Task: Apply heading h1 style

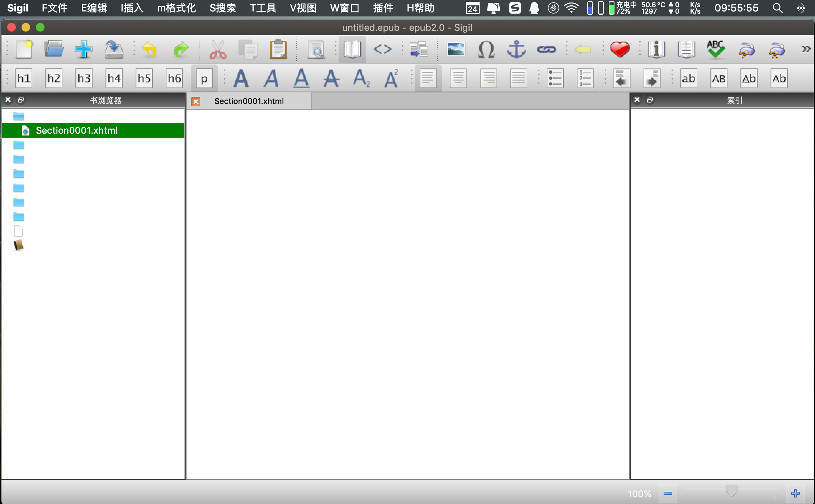Action: [x=24, y=78]
